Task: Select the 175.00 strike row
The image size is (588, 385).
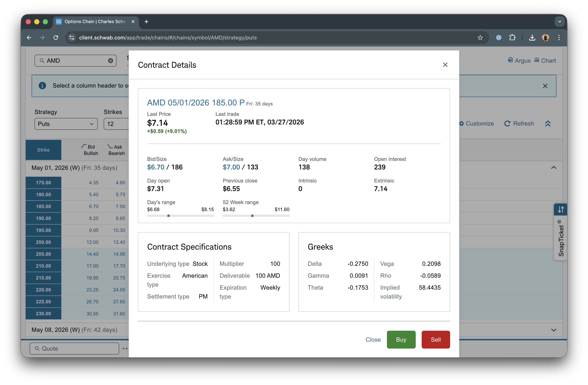Action: pyautogui.click(x=43, y=182)
